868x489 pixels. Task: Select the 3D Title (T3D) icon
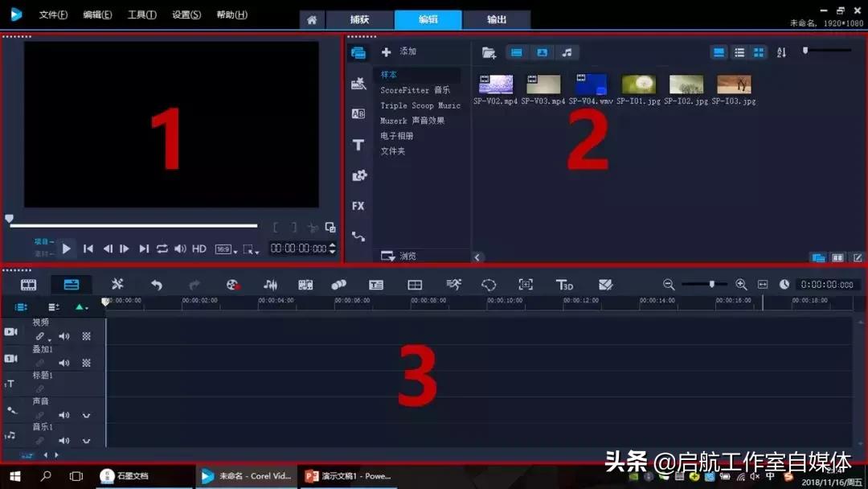coord(566,284)
